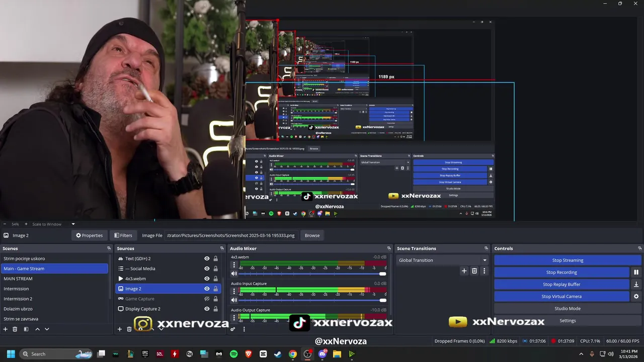Save replay buffer with download icon
The height and width of the screenshot is (362, 644).
click(636, 284)
